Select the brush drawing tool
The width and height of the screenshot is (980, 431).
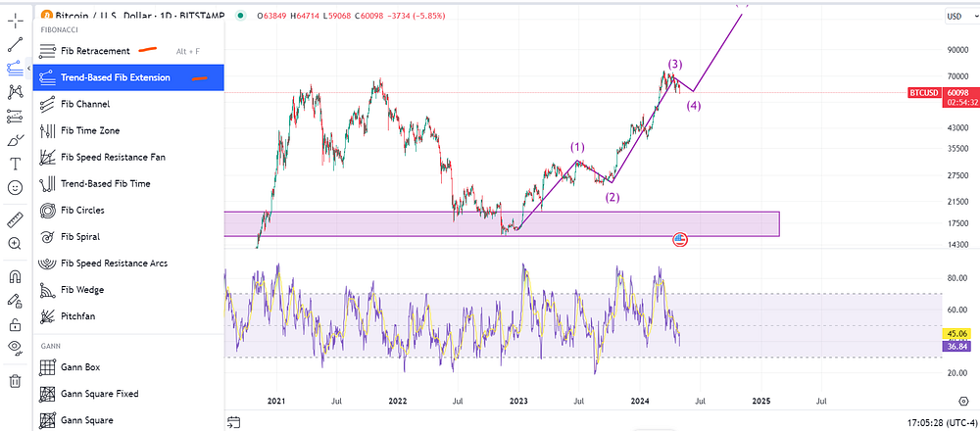[15, 140]
